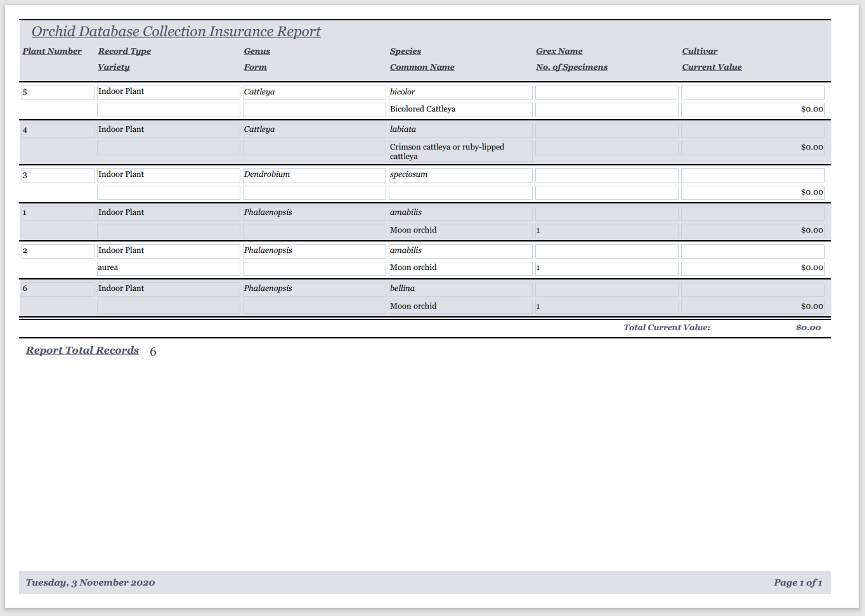Image resolution: width=865 pixels, height=616 pixels.
Task: Click the Cultivar column header
Action: pyautogui.click(x=700, y=51)
